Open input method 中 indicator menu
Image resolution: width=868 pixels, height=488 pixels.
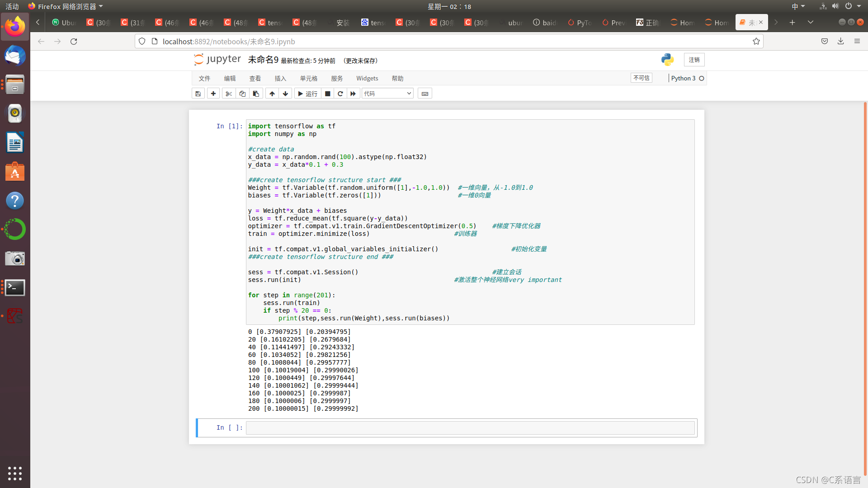798,6
